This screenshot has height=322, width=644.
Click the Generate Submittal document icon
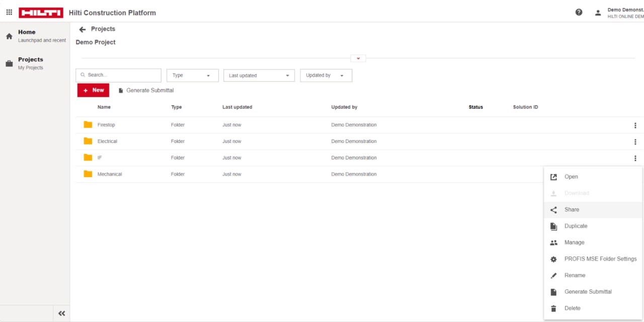[120, 91]
